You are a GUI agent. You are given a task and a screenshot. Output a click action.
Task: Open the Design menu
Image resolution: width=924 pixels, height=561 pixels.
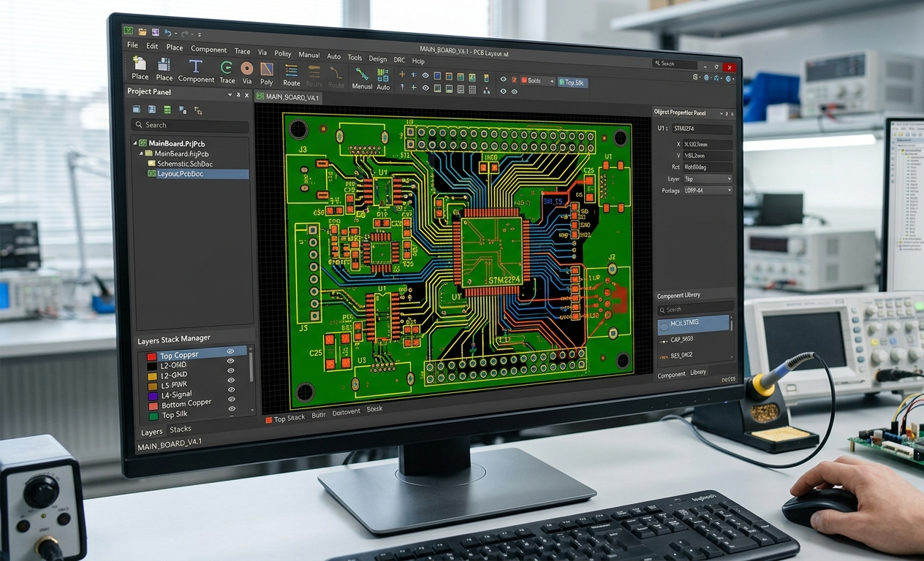pos(378,59)
